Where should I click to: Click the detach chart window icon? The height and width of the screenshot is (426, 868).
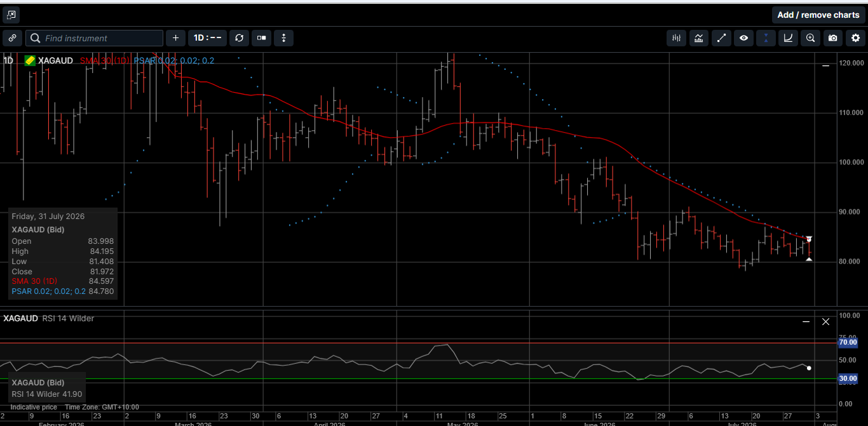point(11,15)
